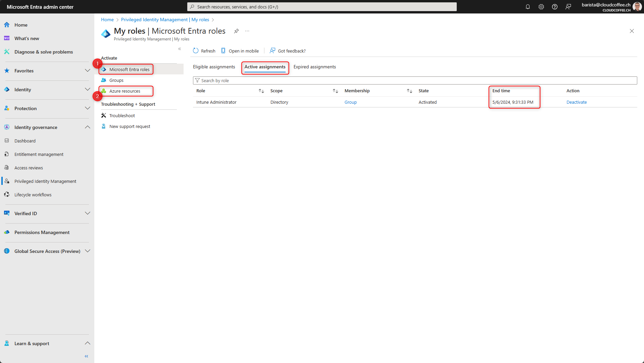This screenshot has width=644, height=363.
Task: Open Access reviews
Action: (29, 168)
